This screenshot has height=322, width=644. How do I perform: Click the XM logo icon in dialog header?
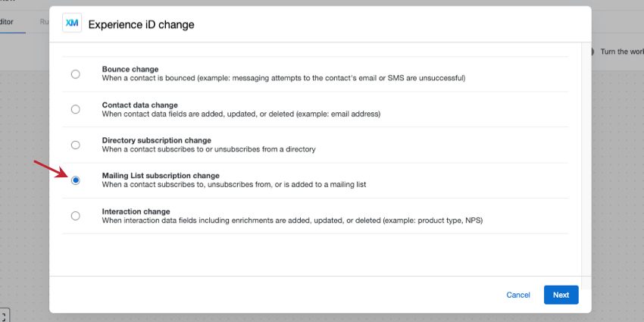point(72,24)
